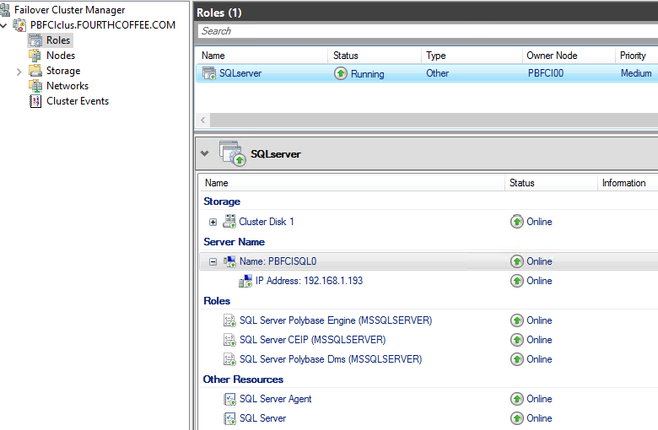Image resolution: width=658 pixels, height=430 pixels.
Task: Click the Online status icon for SQL Server CEIP
Action: [x=517, y=340]
